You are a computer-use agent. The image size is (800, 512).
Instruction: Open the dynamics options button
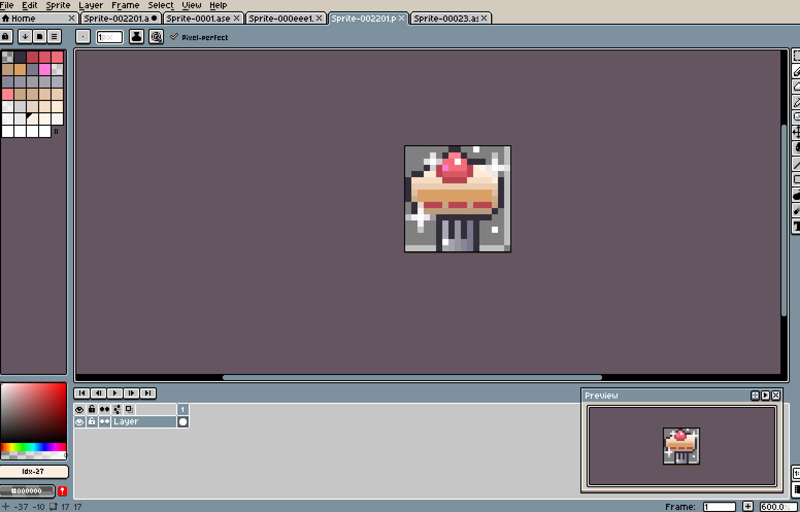point(156,37)
